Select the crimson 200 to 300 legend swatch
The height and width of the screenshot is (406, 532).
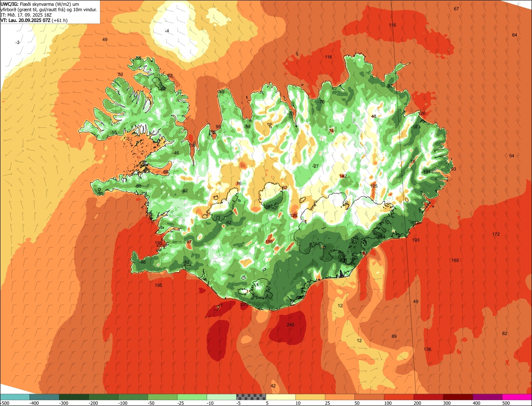tap(428, 397)
